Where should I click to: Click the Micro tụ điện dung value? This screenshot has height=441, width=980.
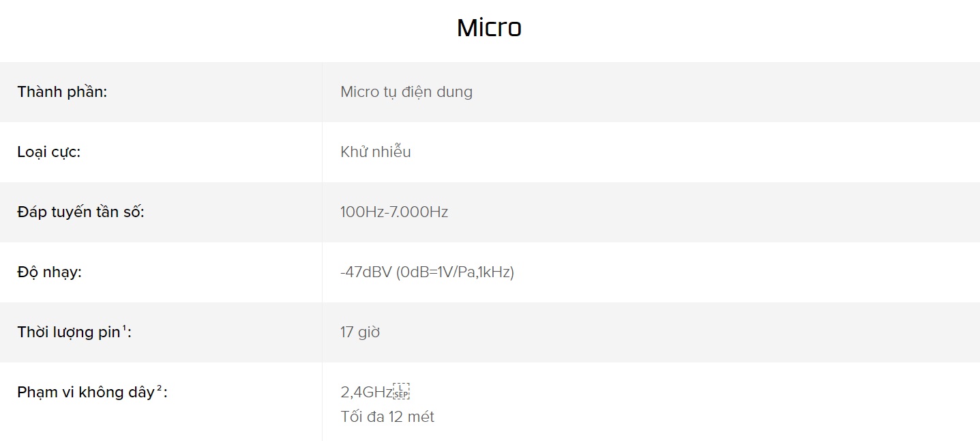click(406, 92)
